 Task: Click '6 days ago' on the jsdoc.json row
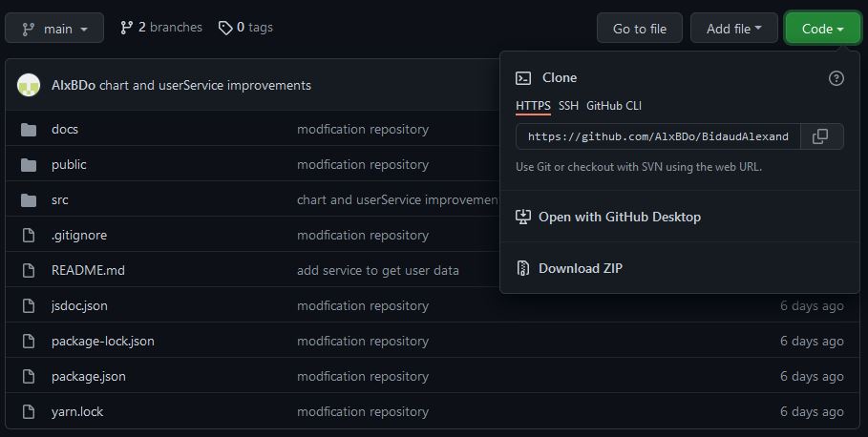point(812,306)
